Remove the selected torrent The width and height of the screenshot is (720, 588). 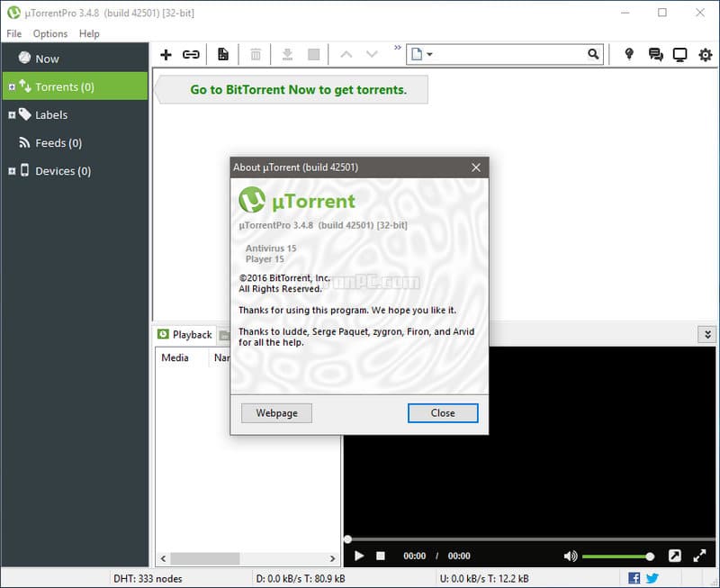coord(256,54)
